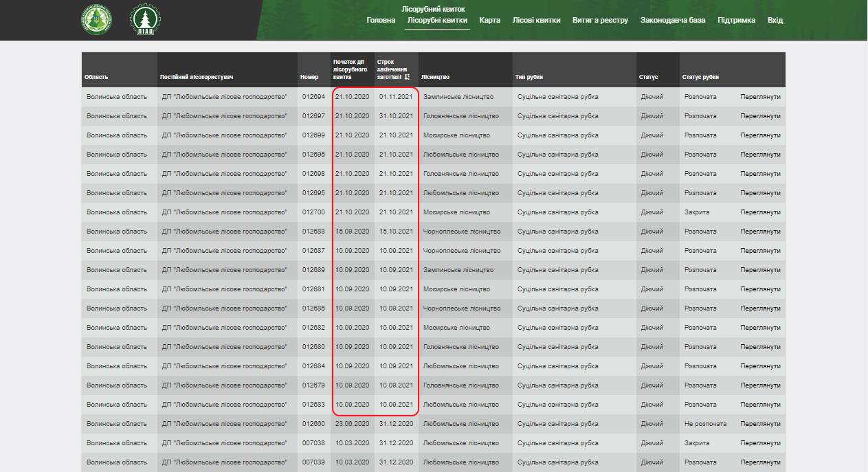The height and width of the screenshot is (472, 868).
Task: Click Переглянути in row 012682
Action: click(x=760, y=328)
